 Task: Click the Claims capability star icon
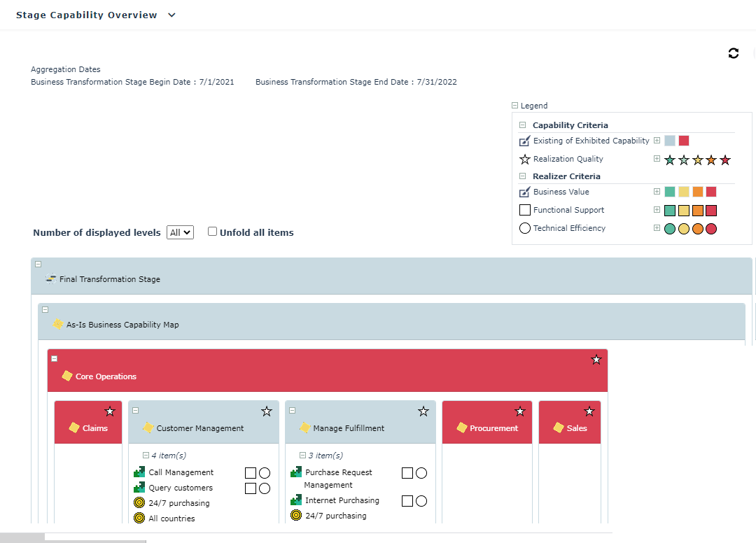(110, 411)
